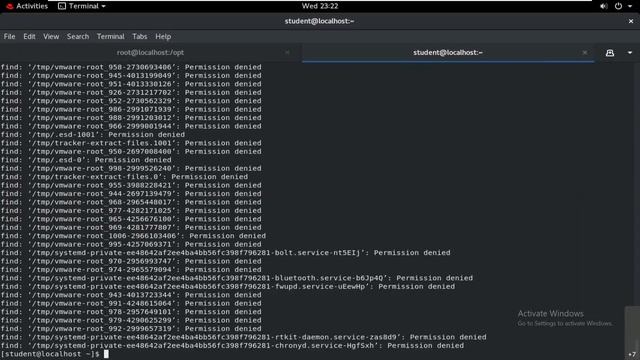Viewport: 640px width, 360px height.
Task: Open the Search menu
Action: tap(78, 36)
